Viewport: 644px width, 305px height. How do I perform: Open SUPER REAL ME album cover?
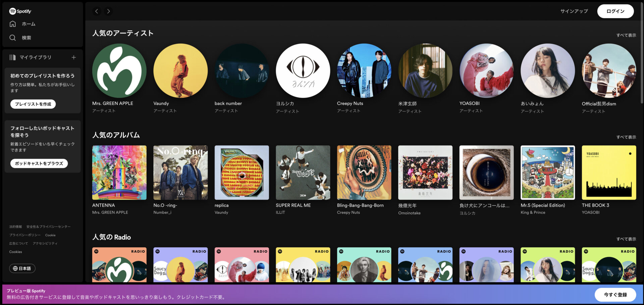[303, 173]
